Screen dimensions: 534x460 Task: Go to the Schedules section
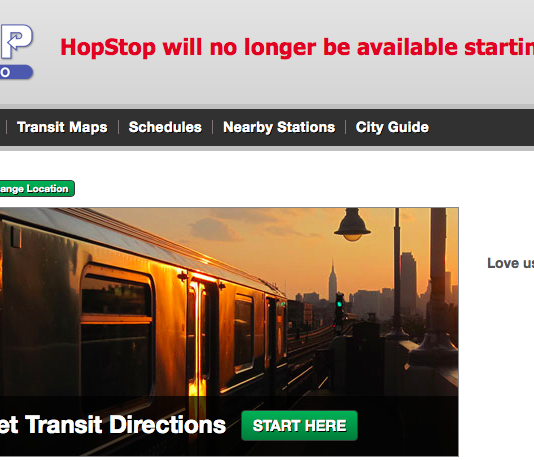(165, 127)
